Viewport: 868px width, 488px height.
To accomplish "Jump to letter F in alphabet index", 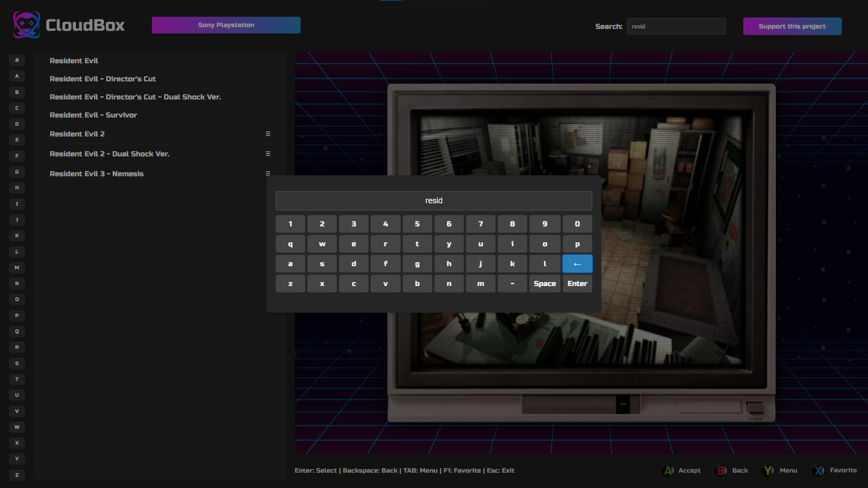I will click(17, 156).
